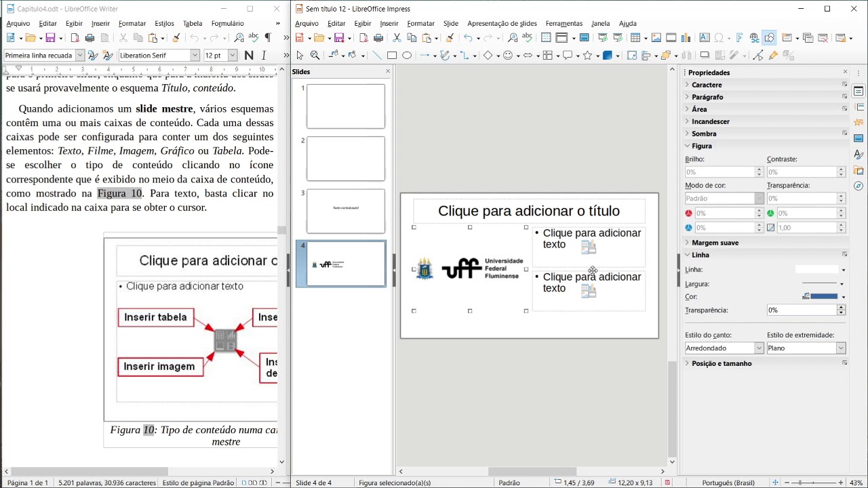Toggle the Show Draw Functions icon

(x=769, y=38)
